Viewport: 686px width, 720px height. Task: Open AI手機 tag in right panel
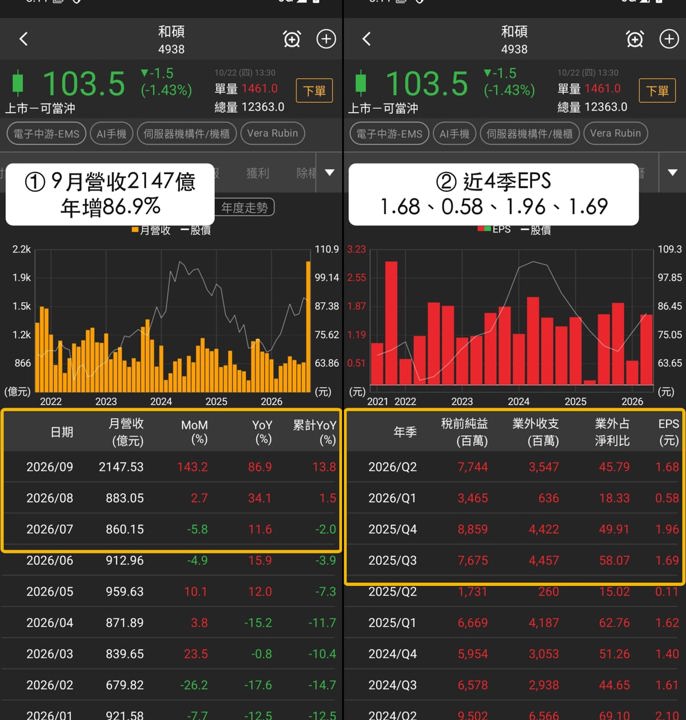coord(455,134)
